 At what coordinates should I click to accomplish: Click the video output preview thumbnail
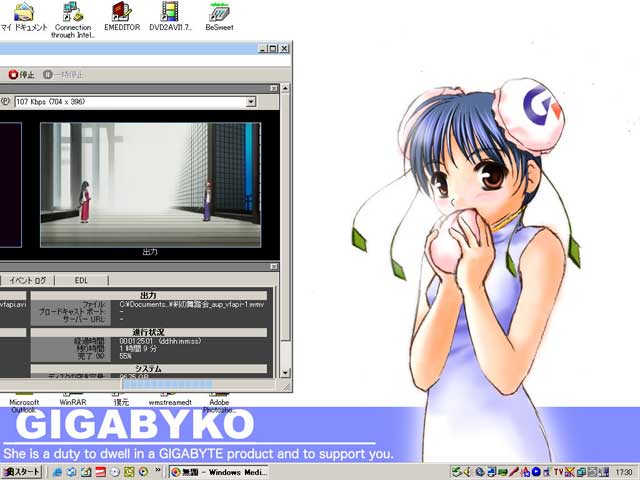click(150, 184)
